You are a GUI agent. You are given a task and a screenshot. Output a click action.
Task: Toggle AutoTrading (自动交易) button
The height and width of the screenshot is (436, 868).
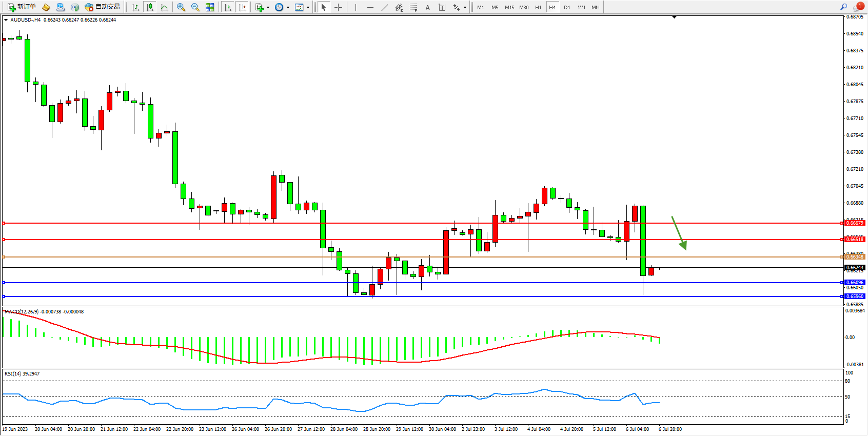coord(103,7)
